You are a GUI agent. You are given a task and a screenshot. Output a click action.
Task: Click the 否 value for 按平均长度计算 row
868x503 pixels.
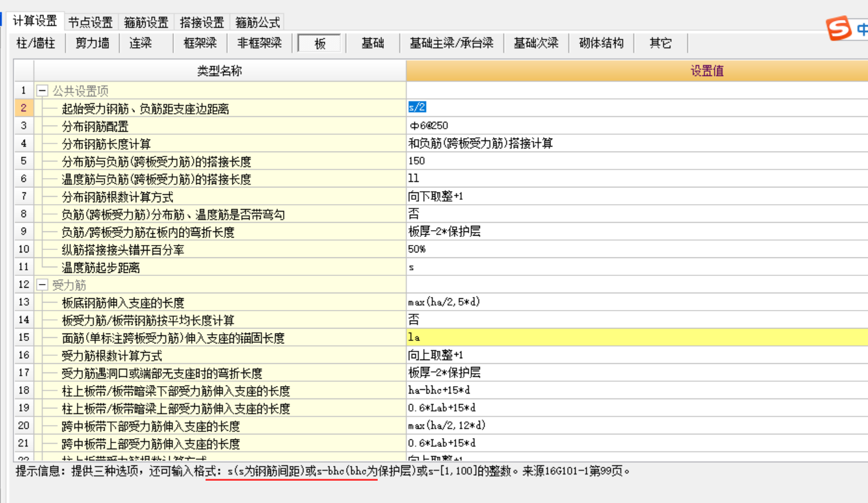[x=637, y=320]
